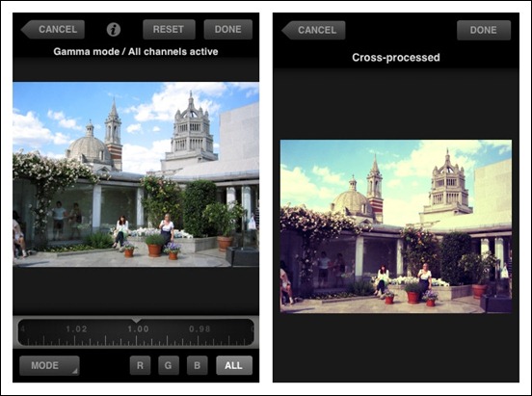Select the R red channel

coord(140,365)
